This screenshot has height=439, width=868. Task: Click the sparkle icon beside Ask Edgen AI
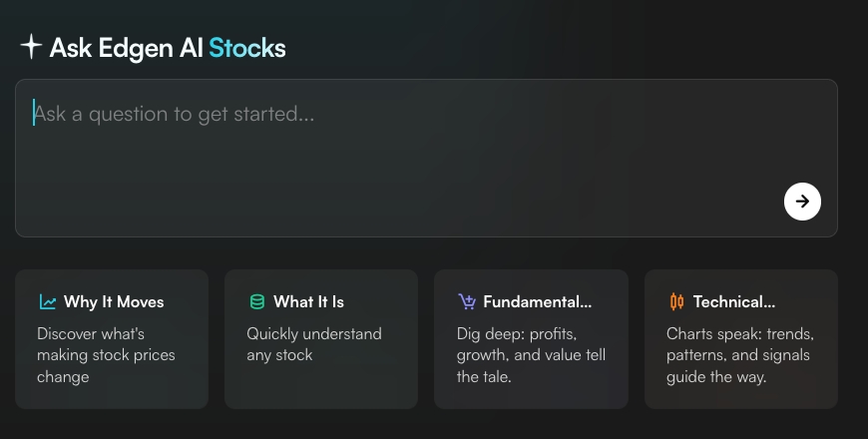[x=31, y=46]
